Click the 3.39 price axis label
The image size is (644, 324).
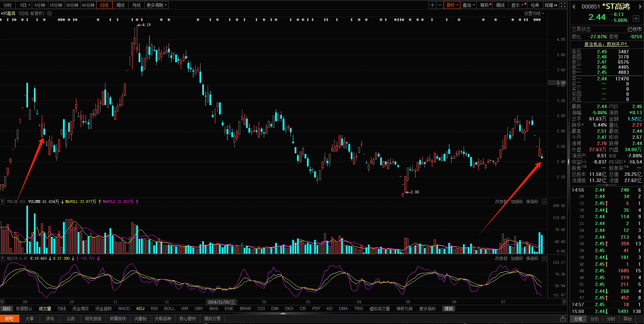(558, 83)
